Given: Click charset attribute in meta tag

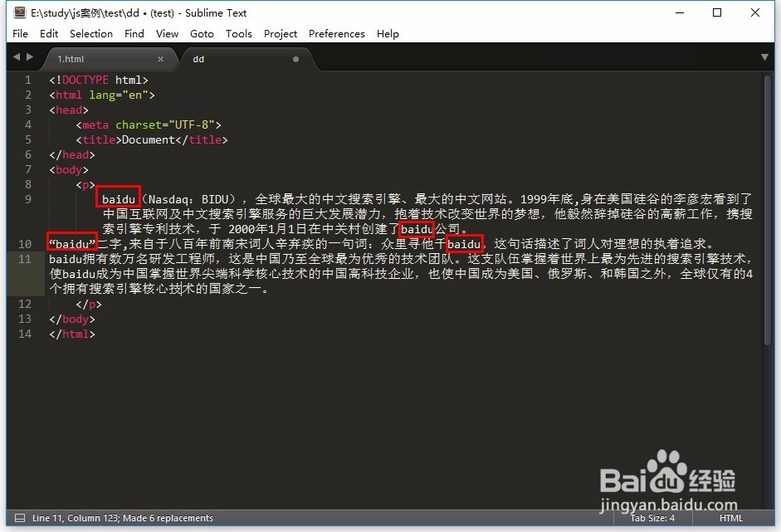Looking at the screenshot, I should [x=139, y=124].
